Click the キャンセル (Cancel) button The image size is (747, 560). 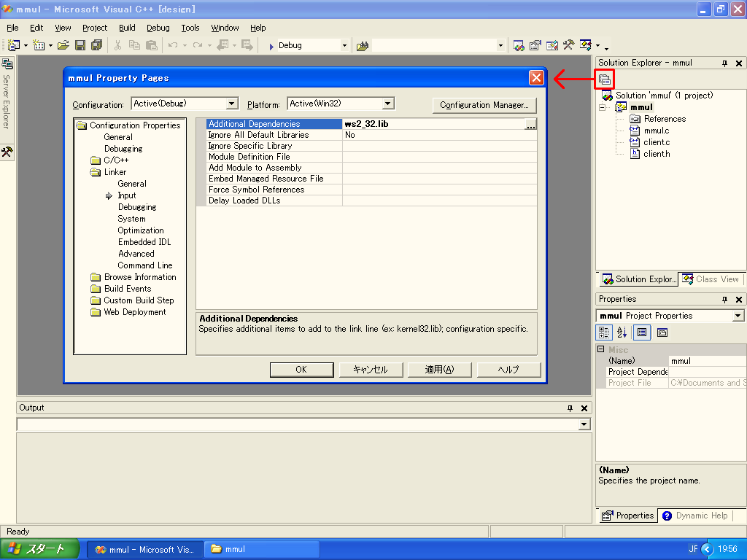point(371,370)
